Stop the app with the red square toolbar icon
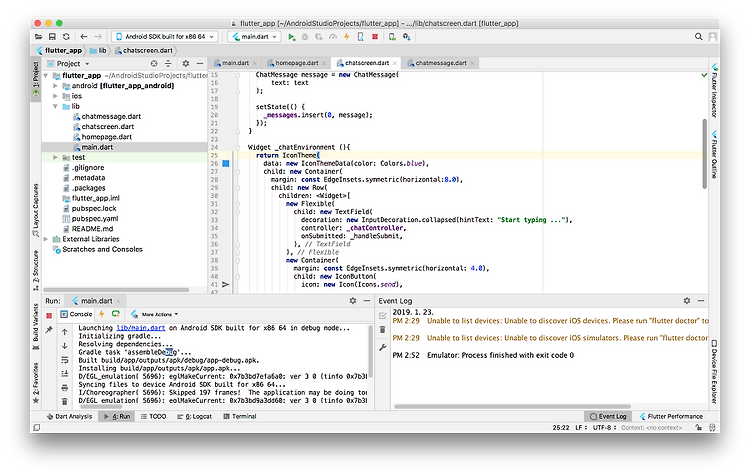This screenshot has width=750, height=476. click(x=375, y=37)
